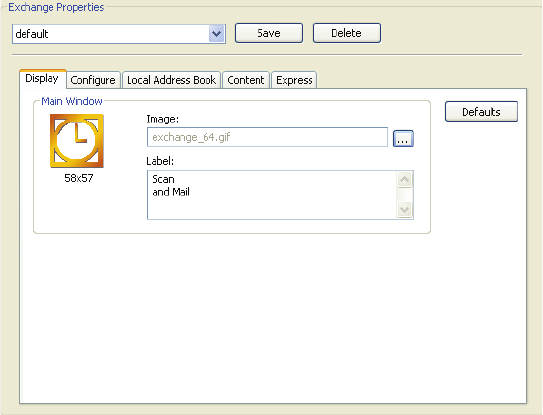
Task: Expand the default profile dropdown arrow
Action: click(x=217, y=34)
